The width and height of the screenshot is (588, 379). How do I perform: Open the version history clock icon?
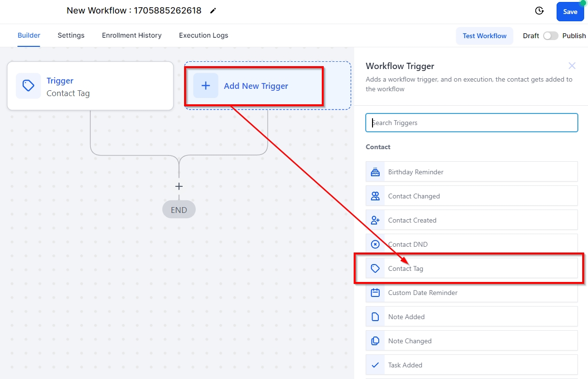click(540, 11)
